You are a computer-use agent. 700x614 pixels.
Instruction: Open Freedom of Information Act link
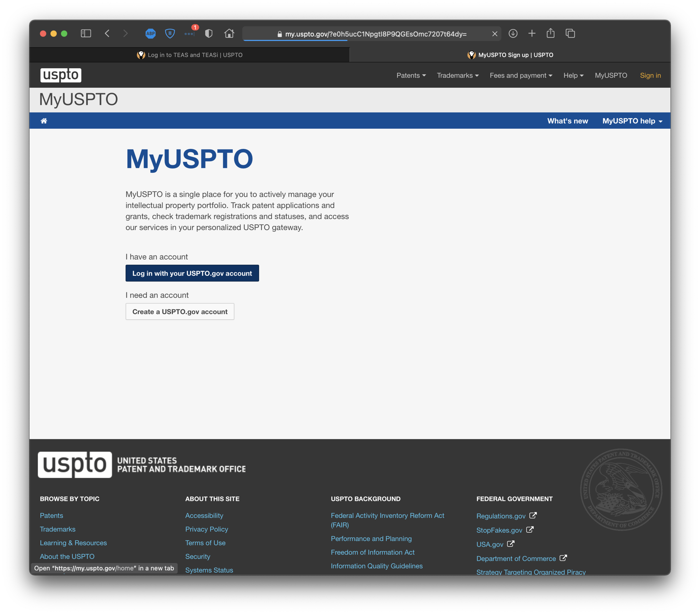tap(373, 552)
